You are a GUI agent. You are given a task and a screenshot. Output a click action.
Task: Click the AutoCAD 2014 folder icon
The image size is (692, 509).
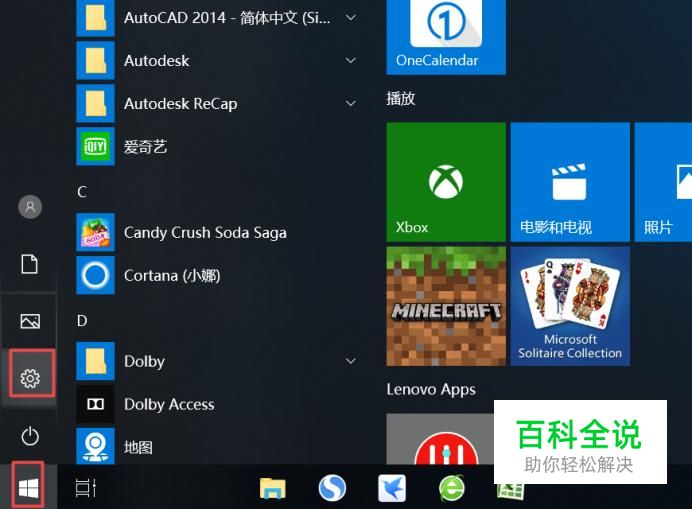click(95, 18)
